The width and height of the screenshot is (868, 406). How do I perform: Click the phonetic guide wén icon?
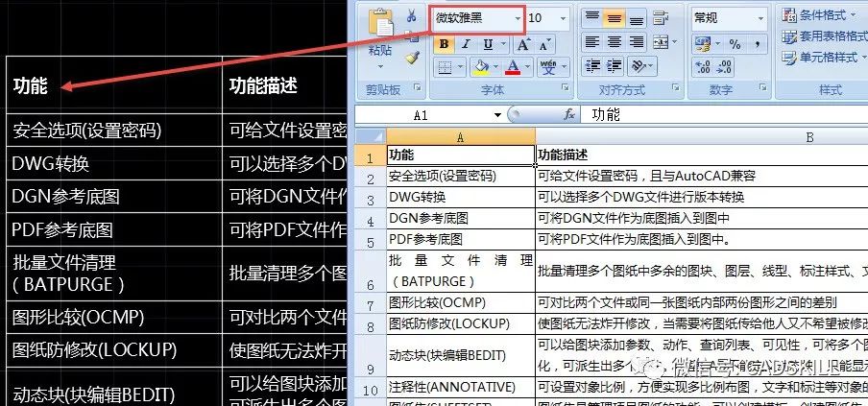[x=548, y=67]
